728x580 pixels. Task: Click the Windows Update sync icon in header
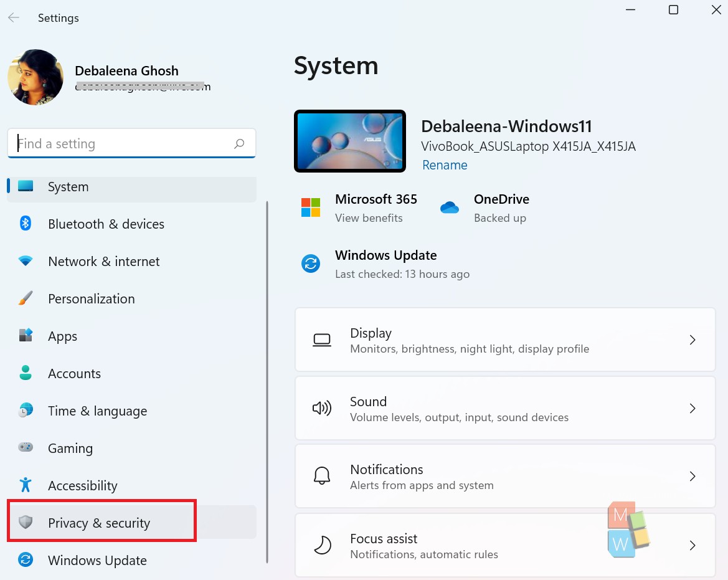pyautogui.click(x=311, y=264)
